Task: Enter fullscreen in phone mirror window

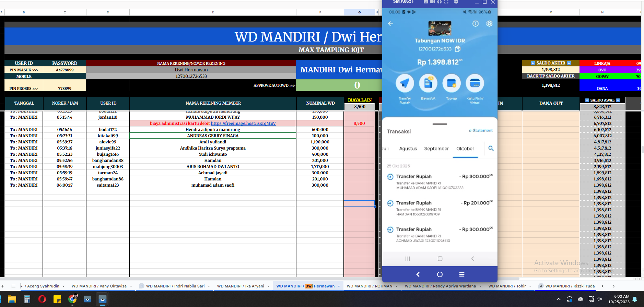Action: pos(446,2)
